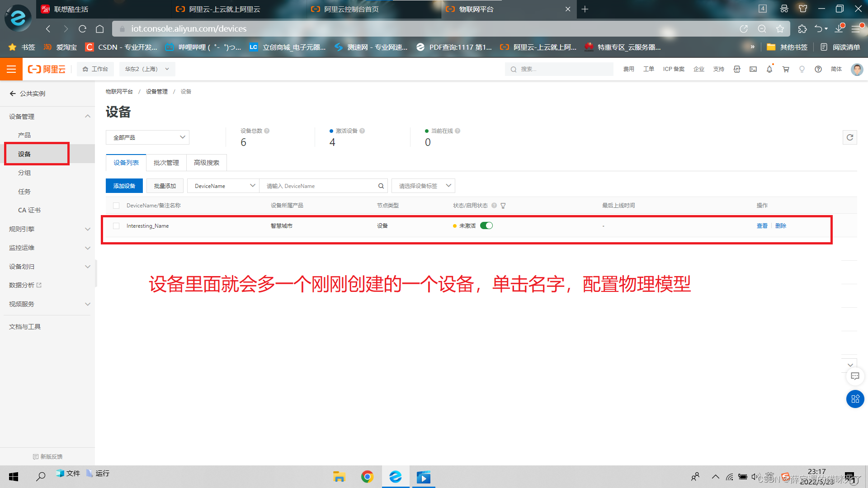Check the select-all header checkbox

pyautogui.click(x=116, y=206)
